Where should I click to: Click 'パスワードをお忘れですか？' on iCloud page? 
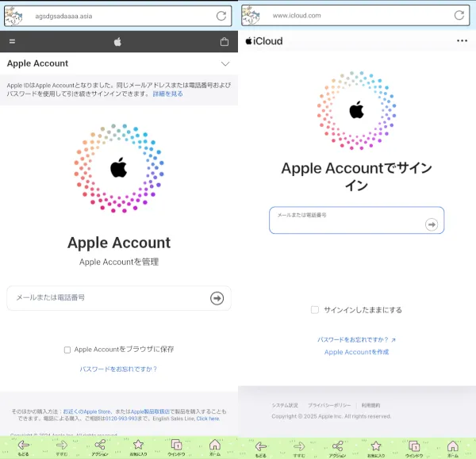pos(356,339)
